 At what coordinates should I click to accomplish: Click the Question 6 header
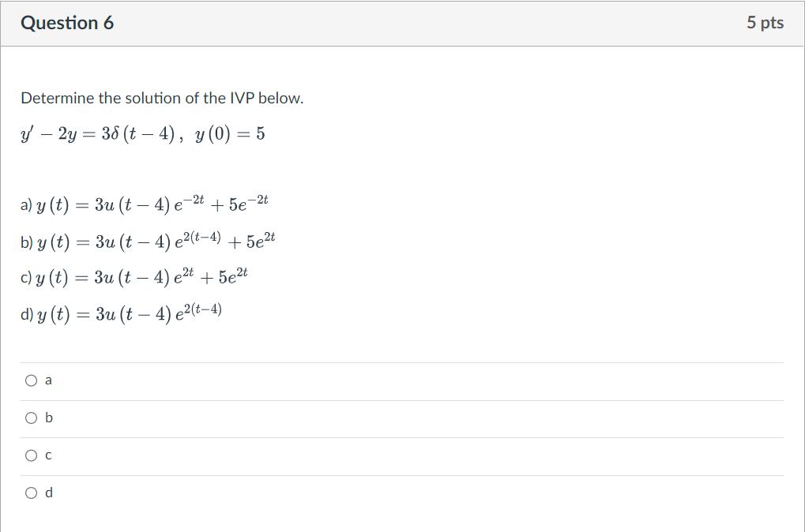(66, 23)
